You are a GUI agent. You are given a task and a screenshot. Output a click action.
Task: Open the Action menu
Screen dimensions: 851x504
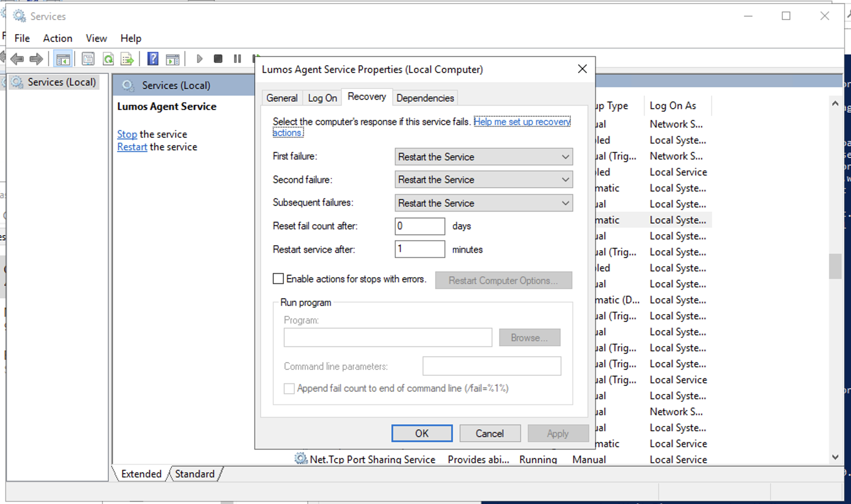point(58,38)
